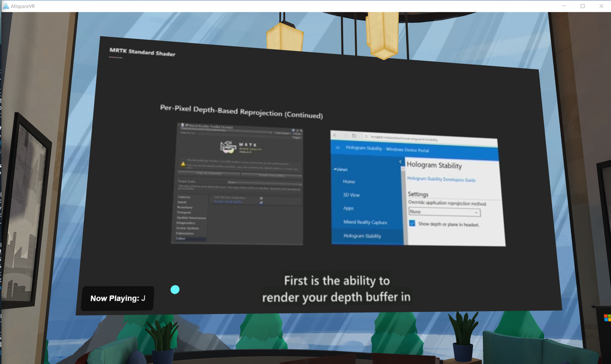Select 3D View in Device Portal sidebar
Viewport: 611px width, 364px height.
pos(351,195)
